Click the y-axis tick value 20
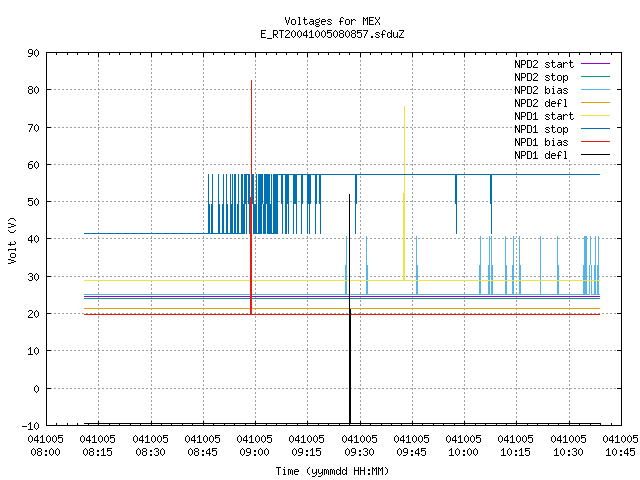This screenshot has width=640, height=480. coord(33,314)
